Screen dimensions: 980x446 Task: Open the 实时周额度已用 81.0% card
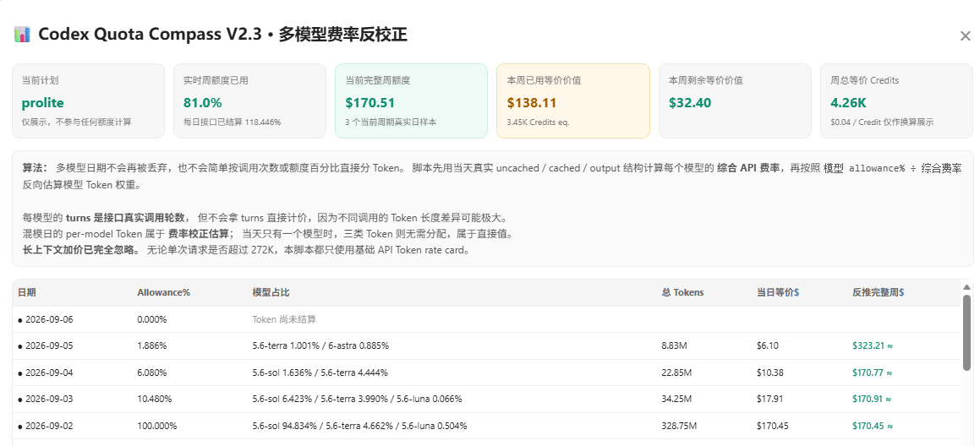point(250,101)
